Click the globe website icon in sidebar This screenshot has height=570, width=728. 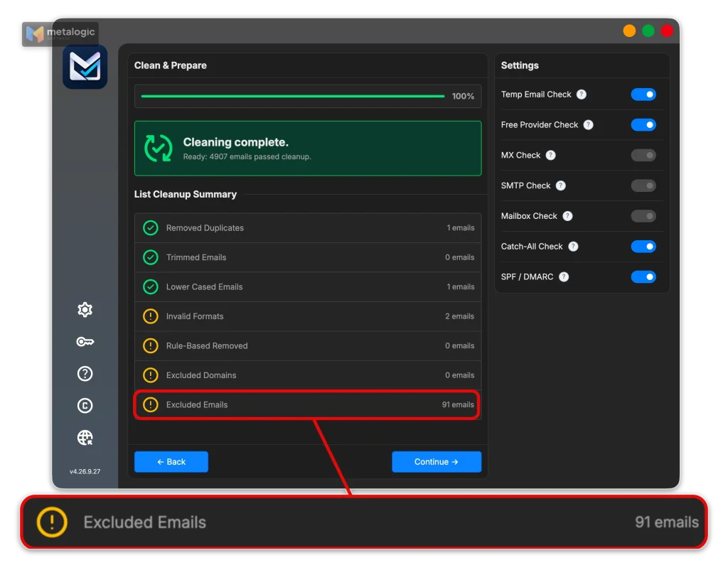click(x=85, y=438)
